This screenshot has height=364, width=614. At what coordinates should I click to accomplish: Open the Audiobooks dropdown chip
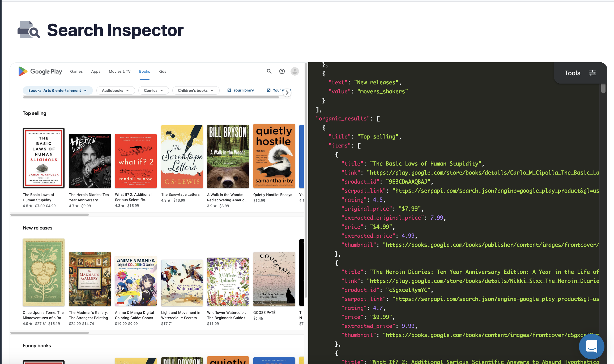pyautogui.click(x=116, y=90)
